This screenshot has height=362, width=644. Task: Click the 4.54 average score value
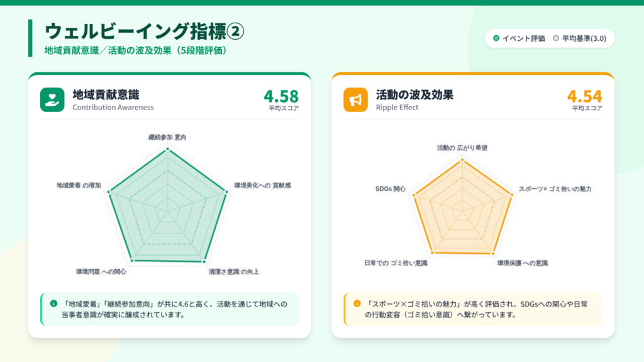(584, 96)
